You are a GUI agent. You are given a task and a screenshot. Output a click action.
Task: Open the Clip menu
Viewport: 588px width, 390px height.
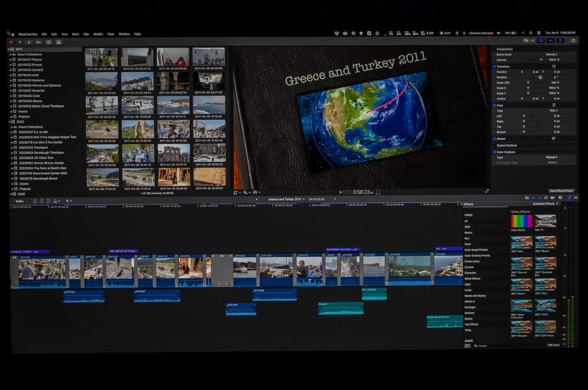click(x=86, y=34)
